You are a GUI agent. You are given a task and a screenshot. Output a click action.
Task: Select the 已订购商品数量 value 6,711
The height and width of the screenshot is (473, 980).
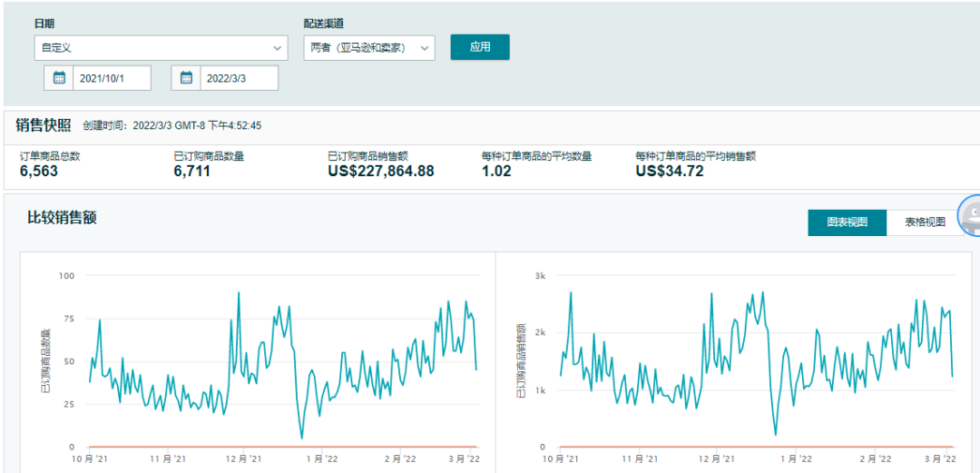click(x=191, y=171)
